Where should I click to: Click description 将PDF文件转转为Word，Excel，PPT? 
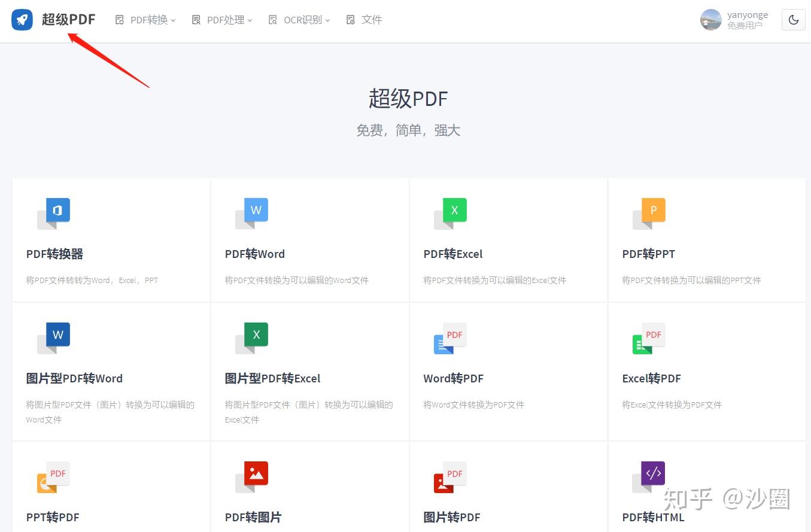[x=92, y=280]
